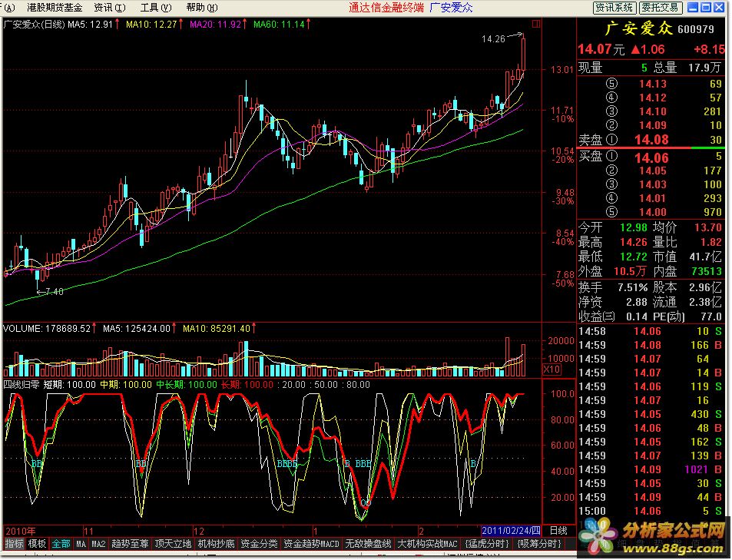Viewport: 732px width, 560px height.
Task: Click the current price 14.07元
Action: pyautogui.click(x=601, y=49)
